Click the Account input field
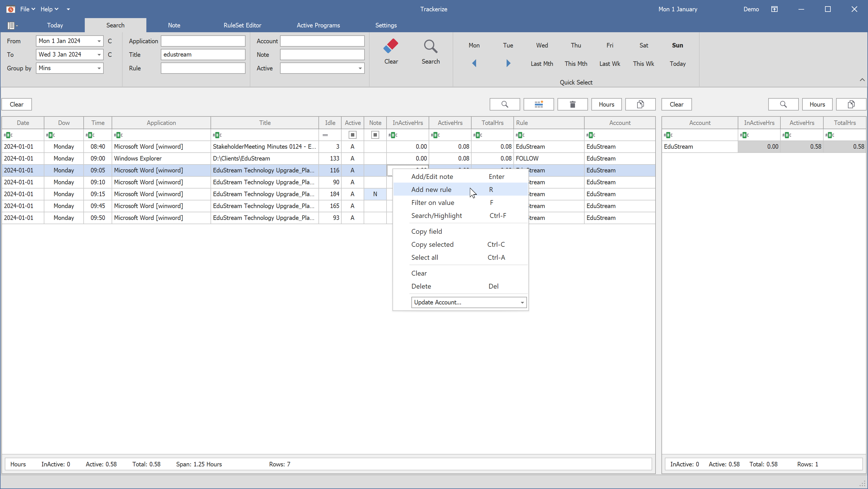This screenshot has height=489, width=868. (322, 41)
